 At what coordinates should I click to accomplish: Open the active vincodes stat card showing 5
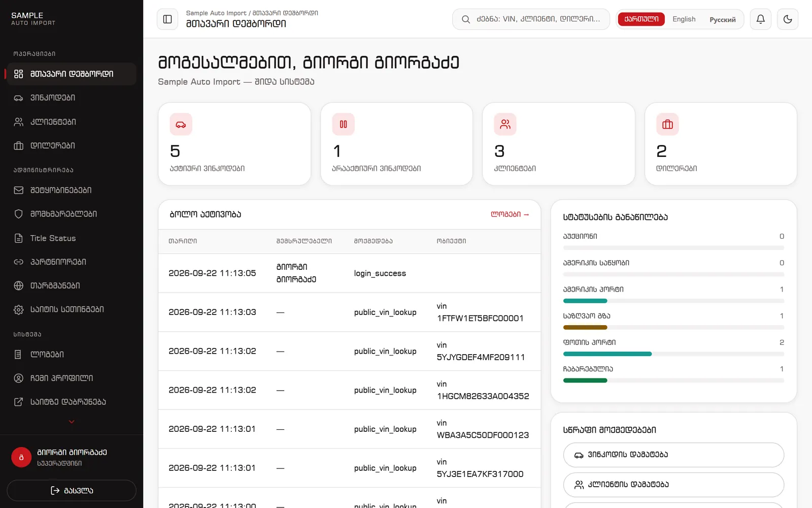234,144
